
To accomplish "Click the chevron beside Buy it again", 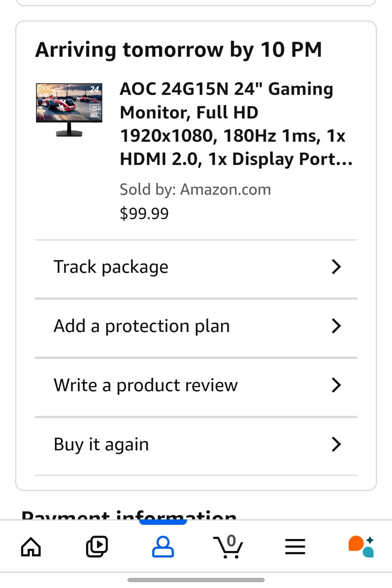I will tap(336, 445).
